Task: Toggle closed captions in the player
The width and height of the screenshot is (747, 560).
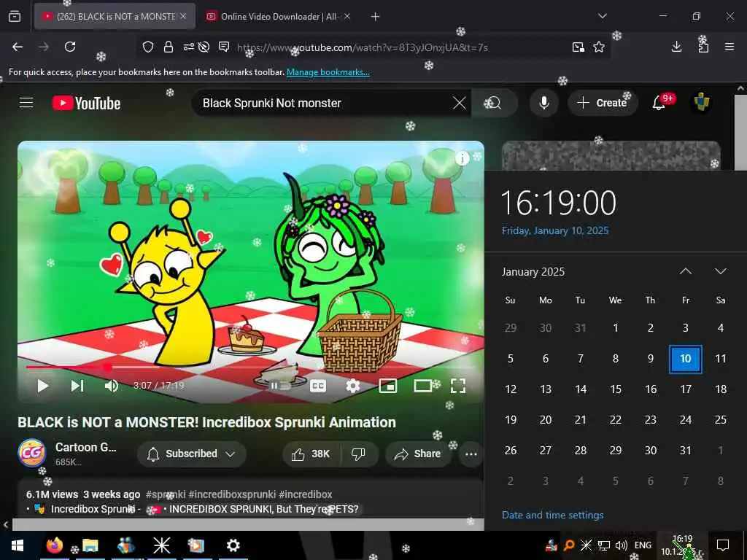Action: tap(318, 386)
